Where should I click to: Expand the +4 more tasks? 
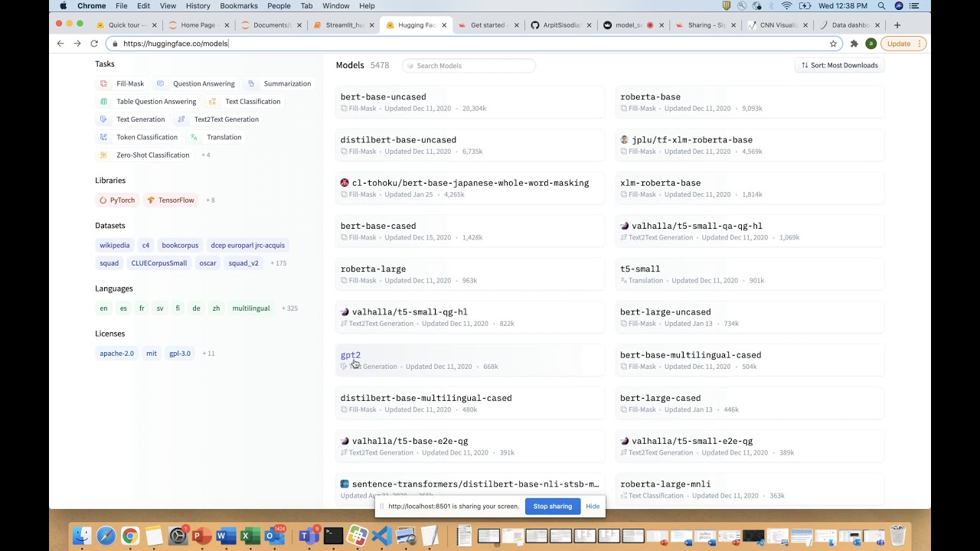pyautogui.click(x=205, y=155)
